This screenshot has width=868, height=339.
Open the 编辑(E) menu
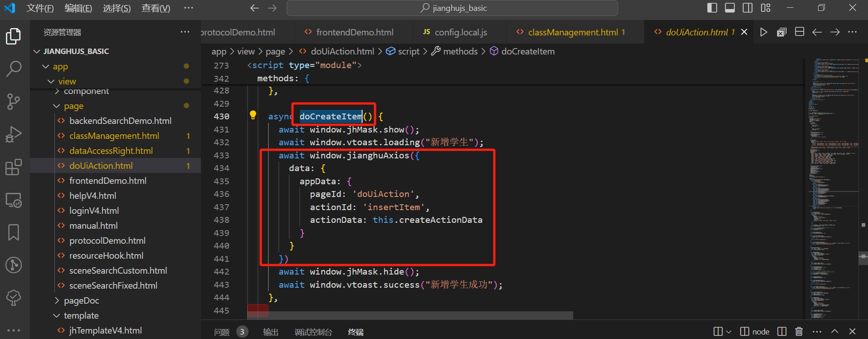78,8
